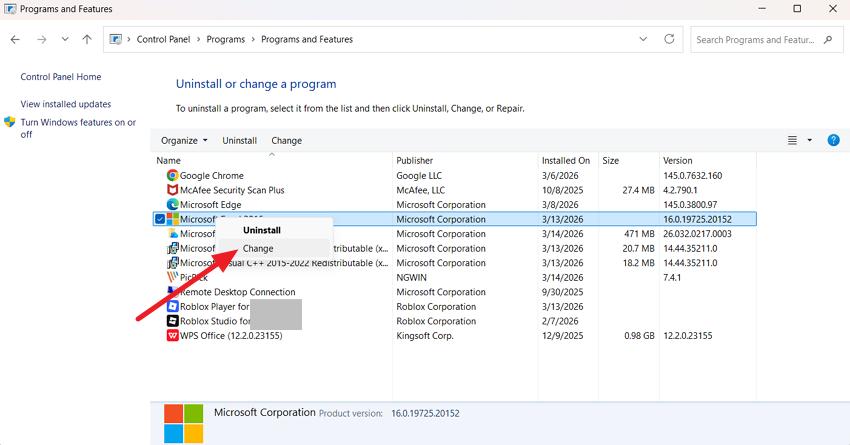The image size is (850, 445).
Task: Select Remote Desktop Connection entry
Action: [x=237, y=292]
